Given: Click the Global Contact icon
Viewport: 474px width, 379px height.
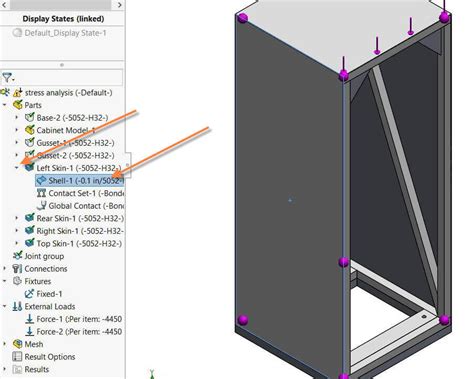Looking at the screenshot, I should pyautogui.click(x=41, y=206).
